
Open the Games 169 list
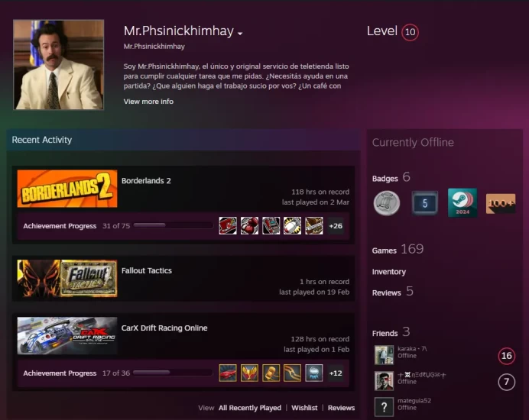(398, 250)
